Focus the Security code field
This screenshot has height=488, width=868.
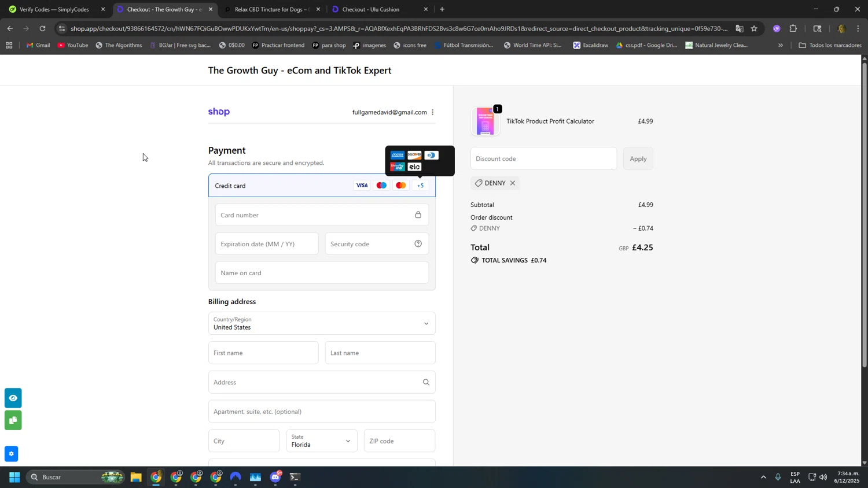click(377, 244)
